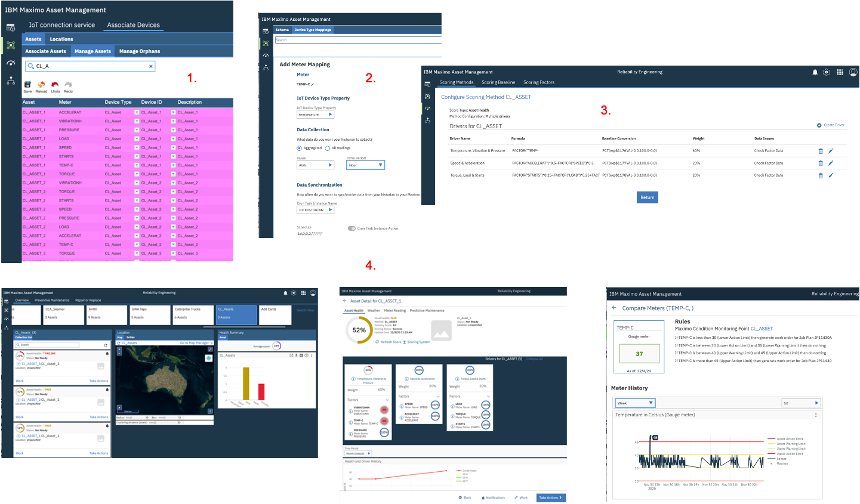
Task: Switch to Associate Devices tab
Action: pos(134,25)
